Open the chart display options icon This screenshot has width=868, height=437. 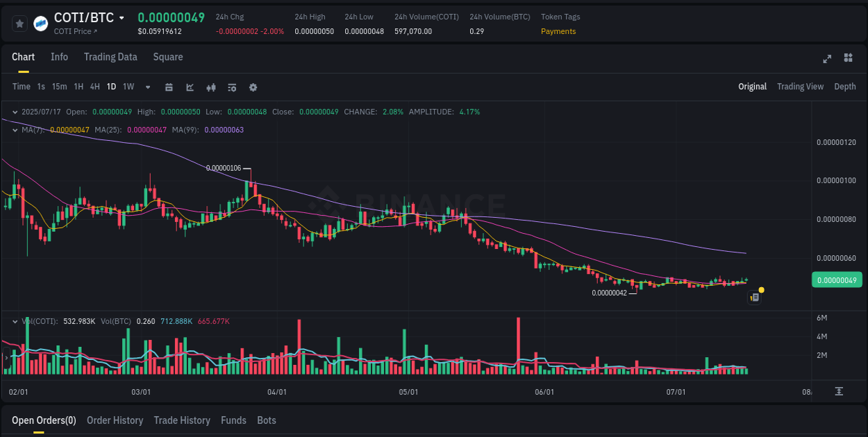(x=232, y=87)
